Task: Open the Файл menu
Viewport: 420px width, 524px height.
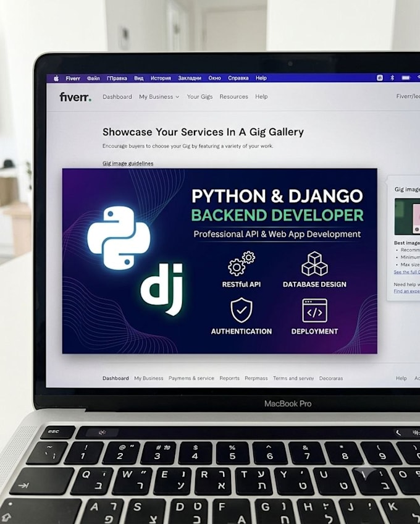Action: pos(93,78)
